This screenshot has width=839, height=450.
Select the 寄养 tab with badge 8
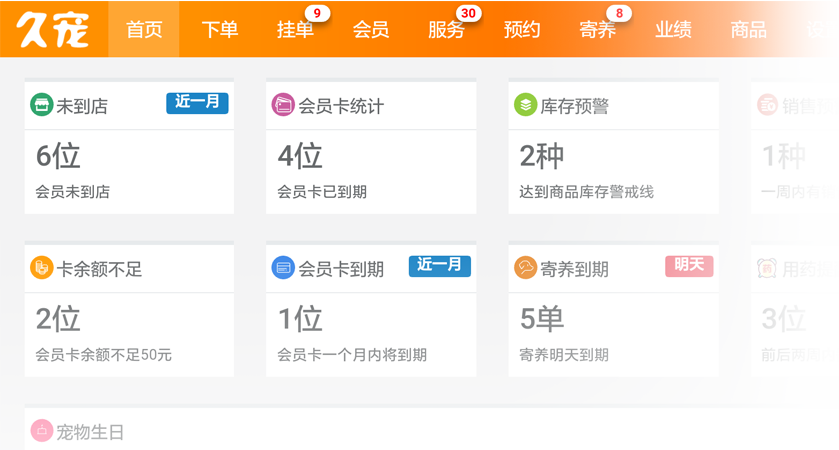(x=598, y=29)
